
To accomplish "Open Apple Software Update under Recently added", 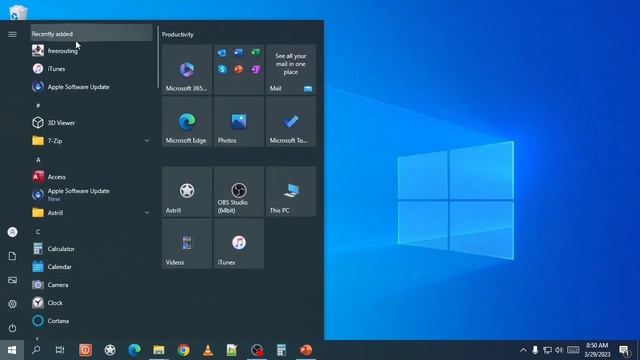I will tap(92, 87).
